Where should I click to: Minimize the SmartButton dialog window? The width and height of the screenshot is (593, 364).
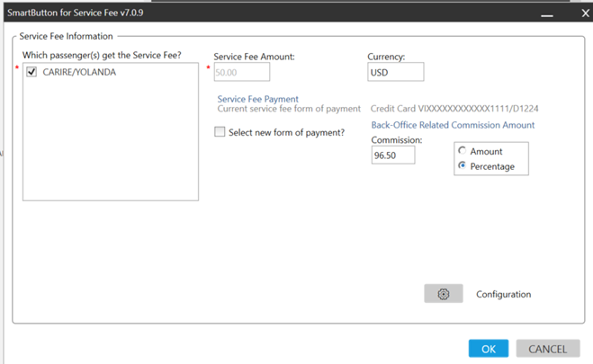click(x=544, y=14)
